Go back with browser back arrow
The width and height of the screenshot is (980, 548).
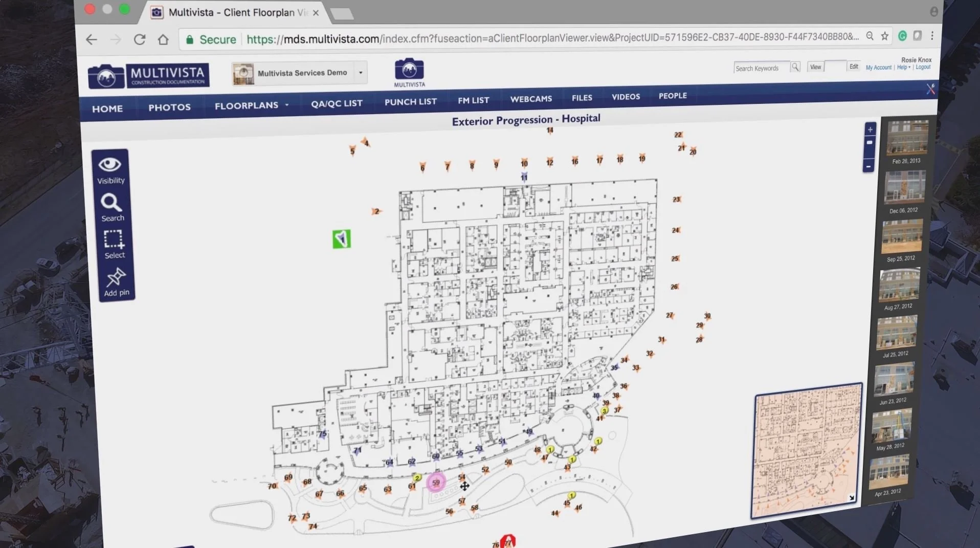coord(92,39)
